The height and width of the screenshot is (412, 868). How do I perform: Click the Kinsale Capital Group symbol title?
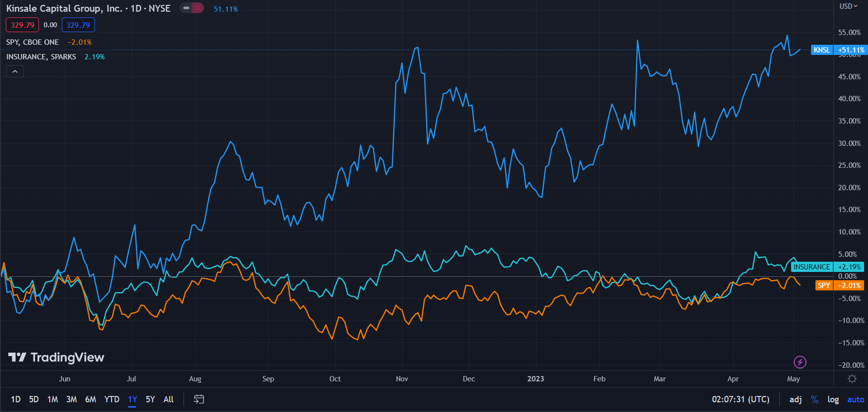(x=88, y=8)
